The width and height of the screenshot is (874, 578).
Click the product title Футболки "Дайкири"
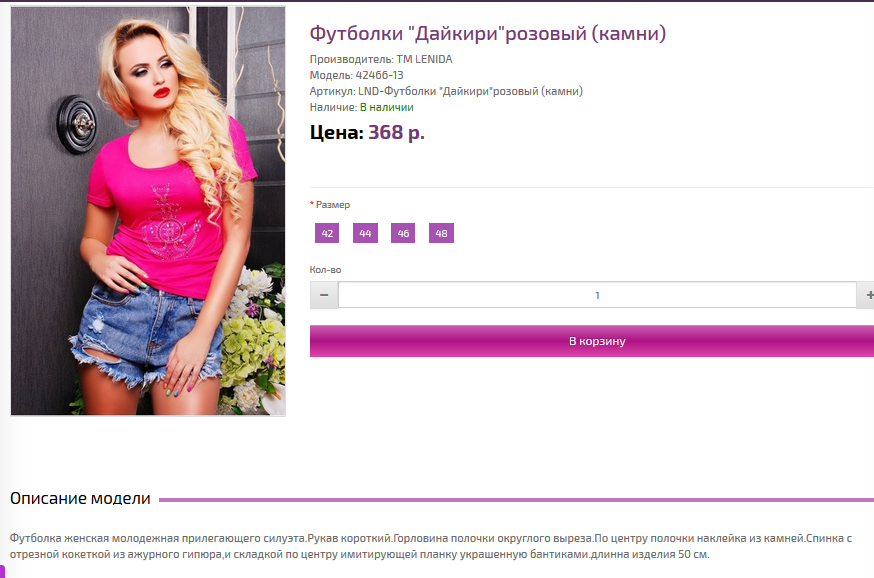[x=488, y=33]
